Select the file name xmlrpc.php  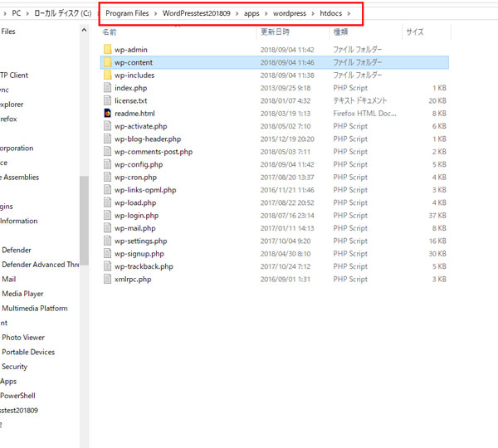[x=133, y=280]
